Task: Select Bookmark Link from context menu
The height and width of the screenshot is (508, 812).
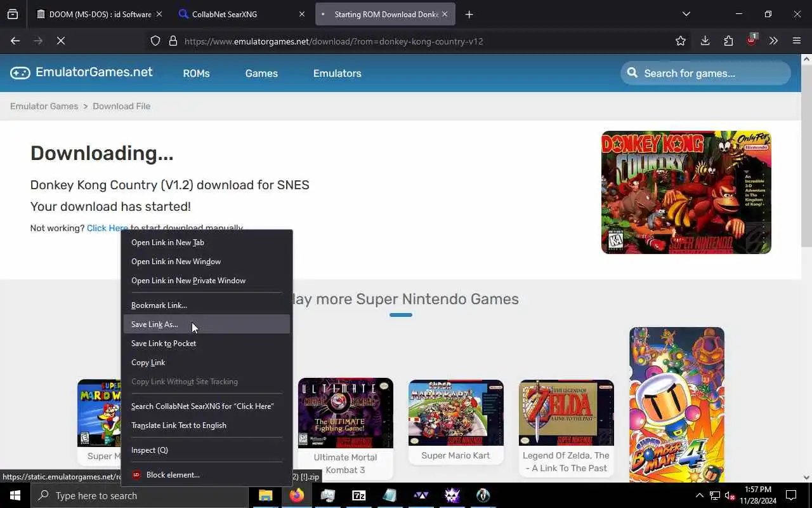Action: point(207,305)
